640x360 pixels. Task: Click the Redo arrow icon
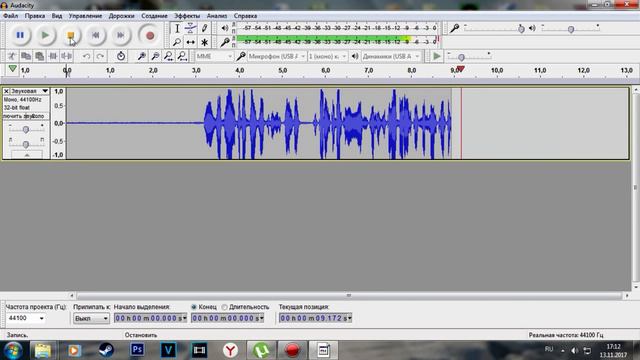click(x=100, y=56)
